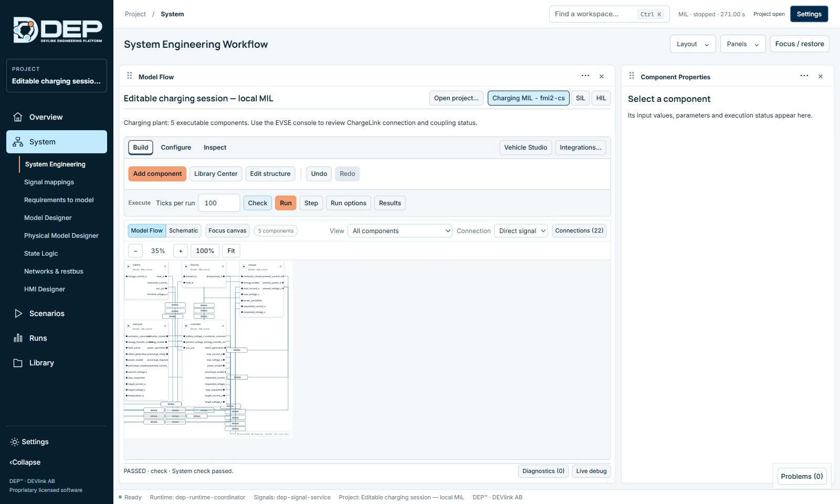Viewport: 840px width, 504px height.
Task: Open Problems (0) panel
Action: tap(802, 476)
